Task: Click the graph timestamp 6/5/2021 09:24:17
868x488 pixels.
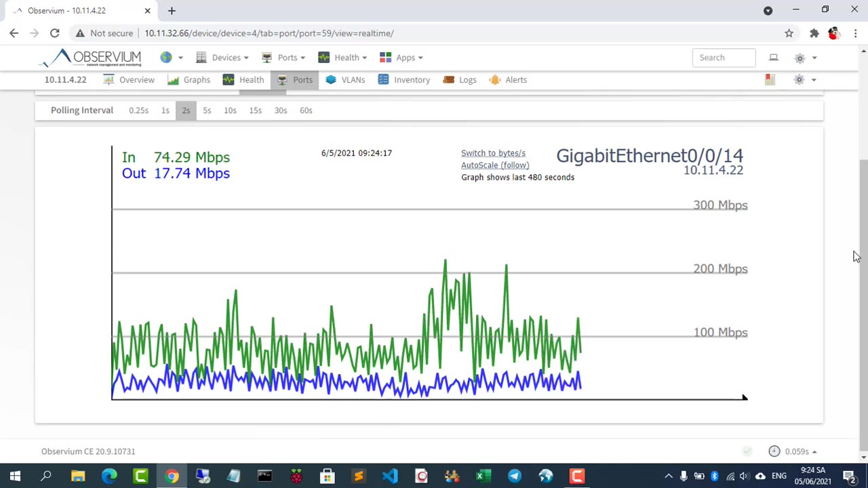Action: pos(357,153)
